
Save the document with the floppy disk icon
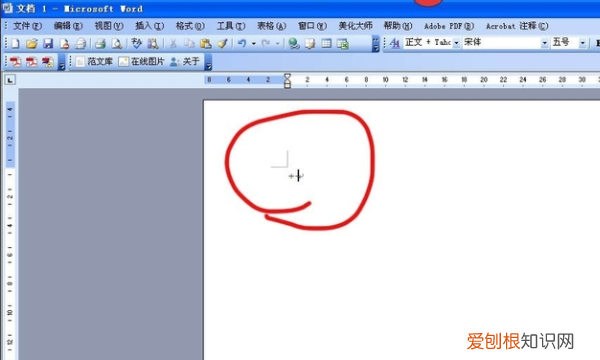click(x=48, y=44)
